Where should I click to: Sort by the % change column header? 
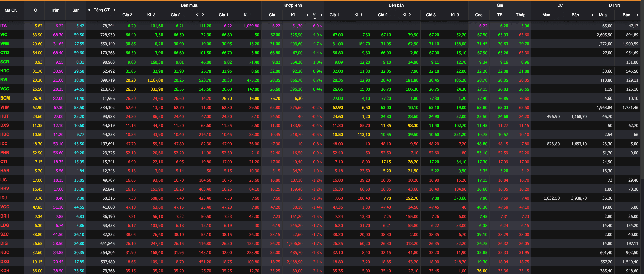coord(314,15)
